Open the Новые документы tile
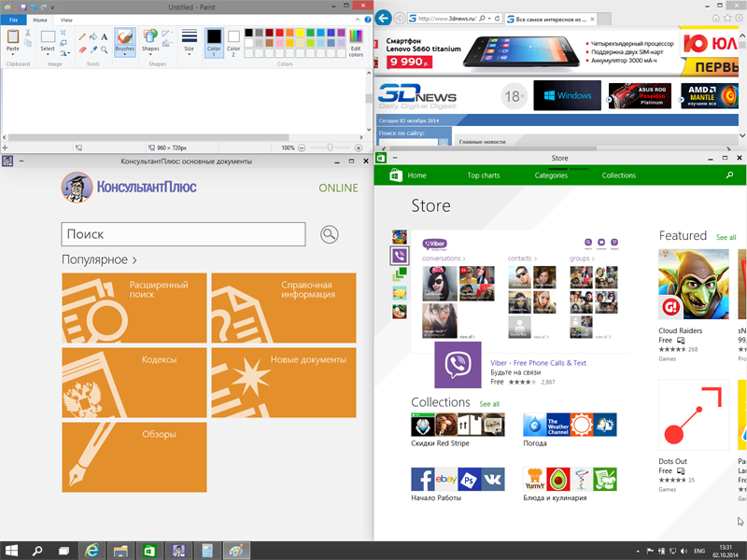Image resolution: width=747 pixels, height=560 pixels. [x=284, y=383]
